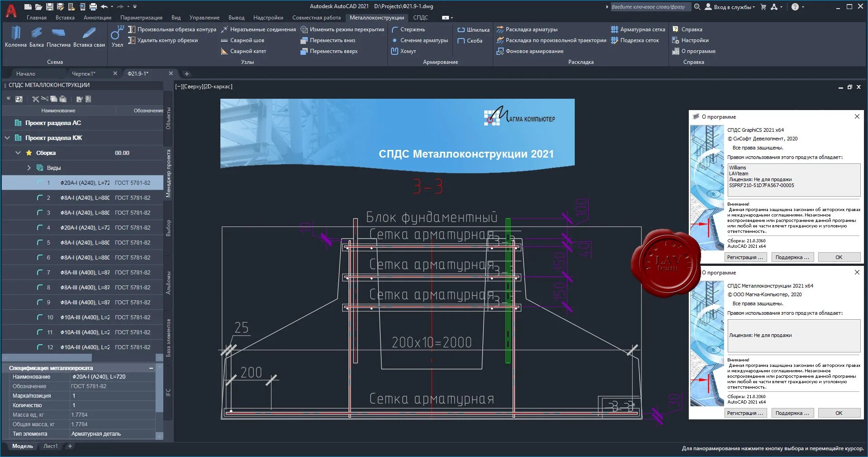Click Изменить режим перекрытия
This screenshot has width=868, height=457.
342,29
